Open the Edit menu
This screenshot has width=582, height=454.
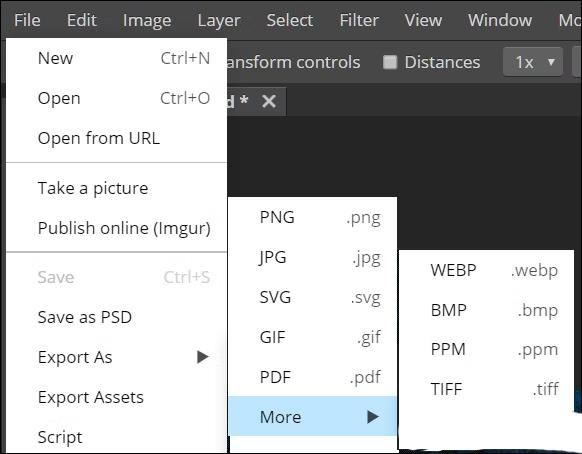tap(81, 20)
